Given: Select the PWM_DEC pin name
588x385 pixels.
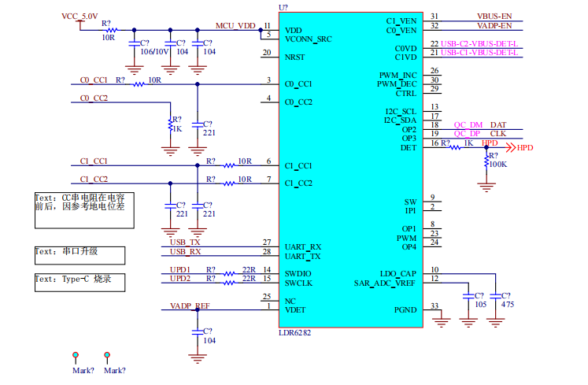Looking at the screenshot, I should 397,84.
